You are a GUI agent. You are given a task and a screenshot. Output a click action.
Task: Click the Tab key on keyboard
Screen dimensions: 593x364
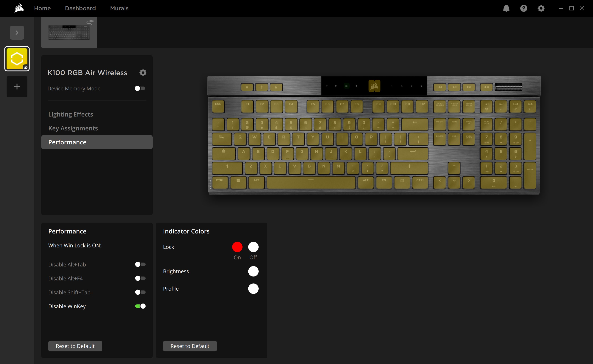(222, 139)
